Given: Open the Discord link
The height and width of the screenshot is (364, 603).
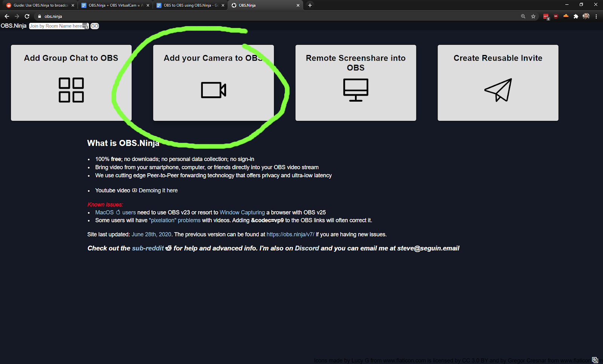Looking at the screenshot, I should [307, 248].
